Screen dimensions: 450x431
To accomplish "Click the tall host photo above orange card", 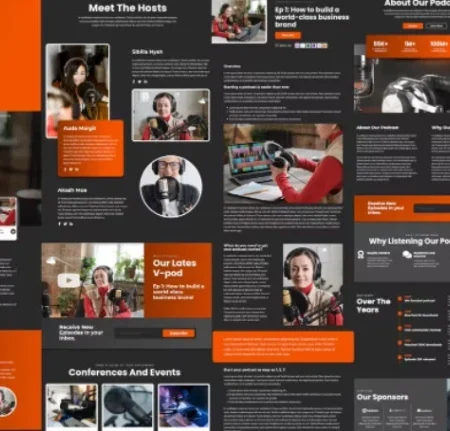I will (78, 82).
